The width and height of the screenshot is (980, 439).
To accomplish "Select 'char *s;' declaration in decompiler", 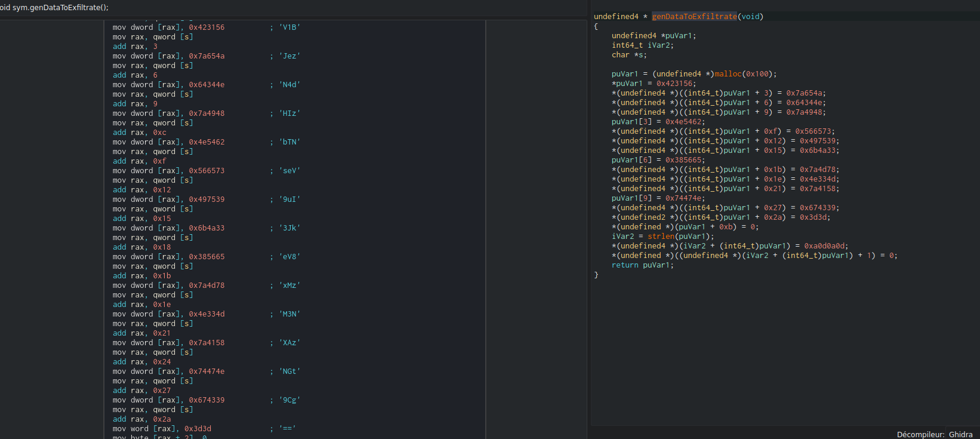I will click(x=629, y=55).
